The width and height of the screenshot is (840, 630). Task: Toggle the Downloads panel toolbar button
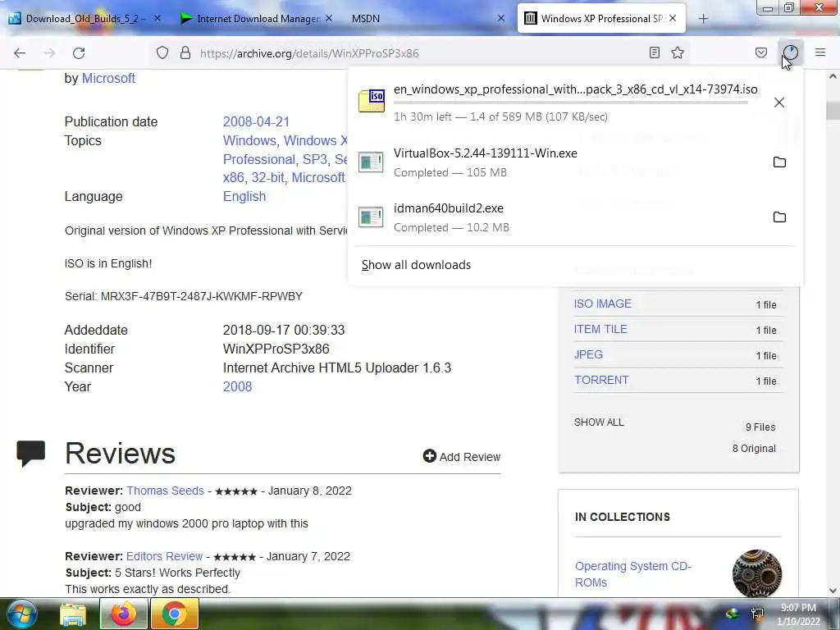point(790,52)
